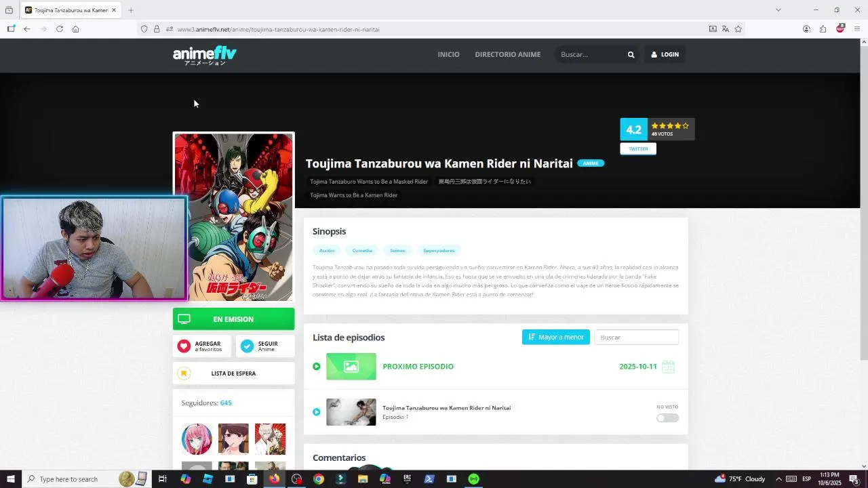Open Google Chrome from the taskbar
The image size is (868, 488).
coord(319,479)
